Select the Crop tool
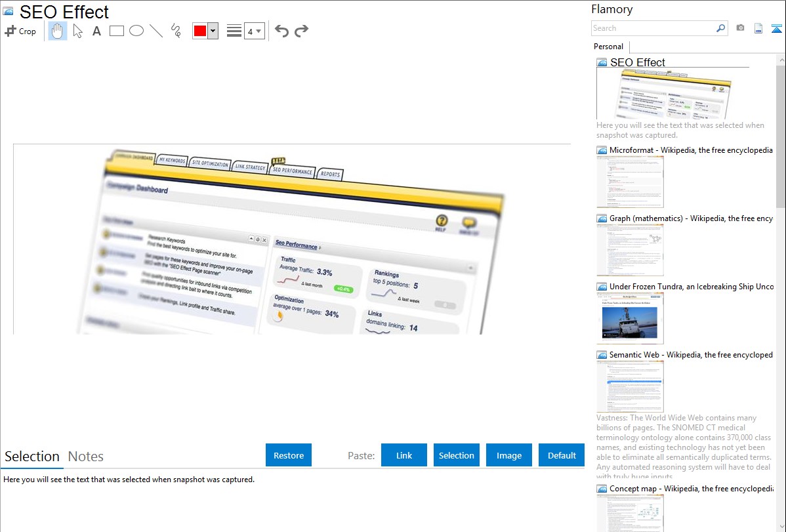This screenshot has width=786, height=532. point(20,31)
